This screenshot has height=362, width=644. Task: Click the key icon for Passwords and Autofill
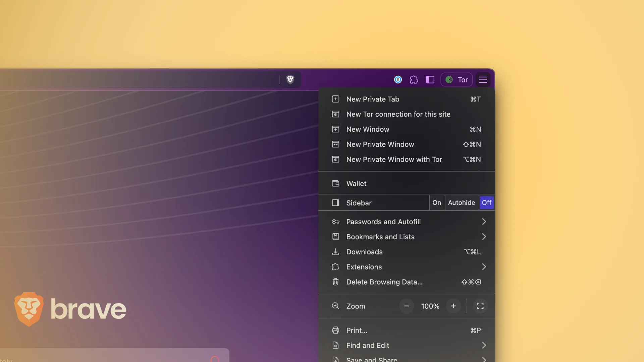335,222
